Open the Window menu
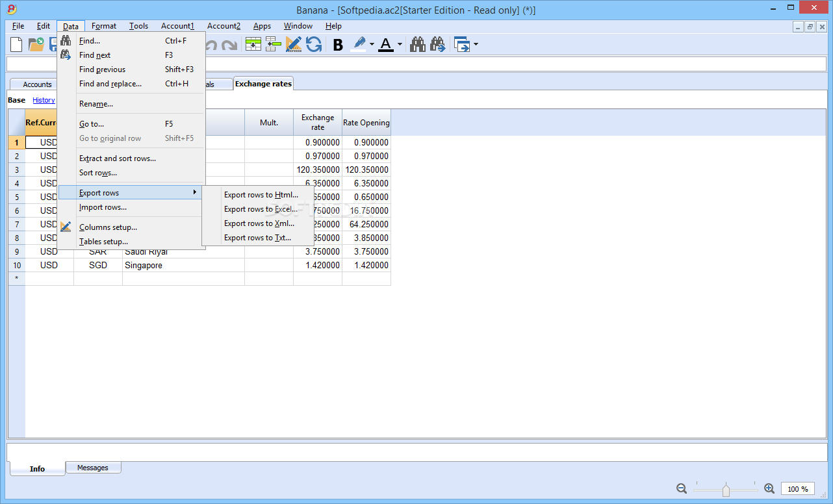 coord(298,26)
